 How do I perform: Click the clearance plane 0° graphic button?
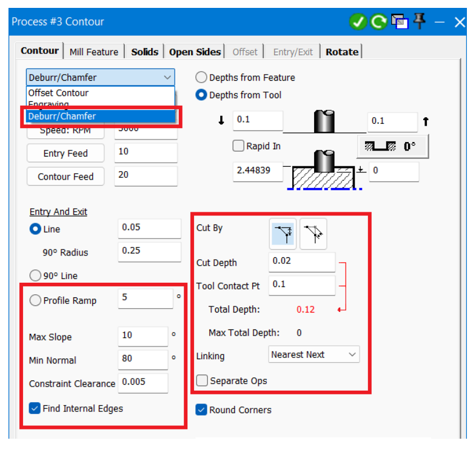tap(393, 147)
